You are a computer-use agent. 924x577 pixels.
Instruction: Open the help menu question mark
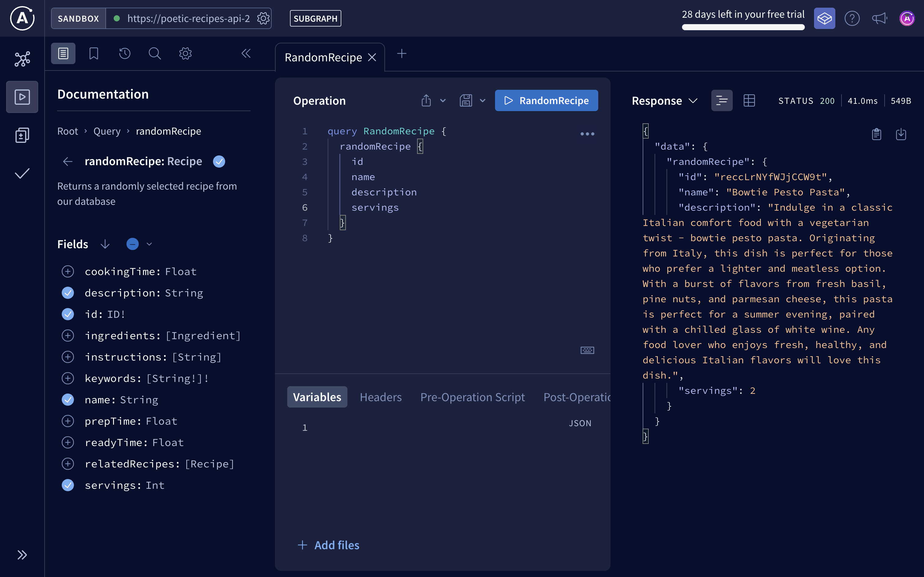(x=852, y=18)
